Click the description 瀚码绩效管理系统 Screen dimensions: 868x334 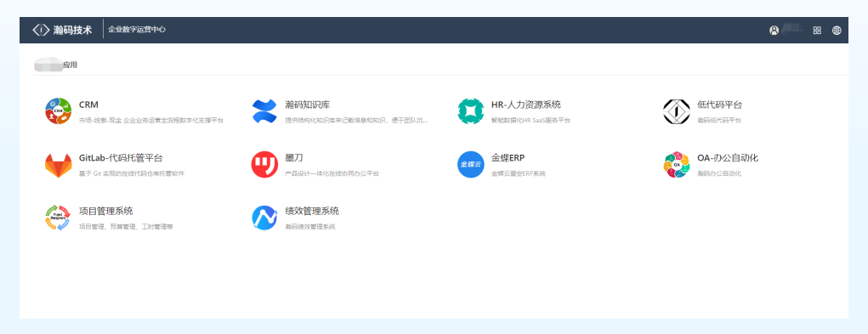(x=310, y=226)
